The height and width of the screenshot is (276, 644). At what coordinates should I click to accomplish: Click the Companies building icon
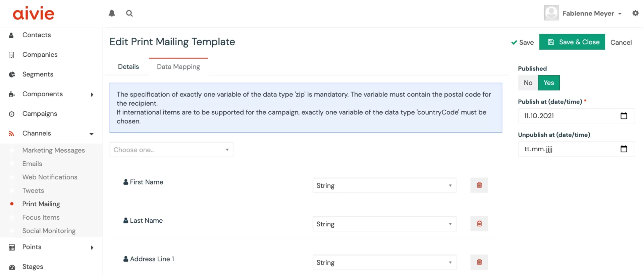click(11, 55)
